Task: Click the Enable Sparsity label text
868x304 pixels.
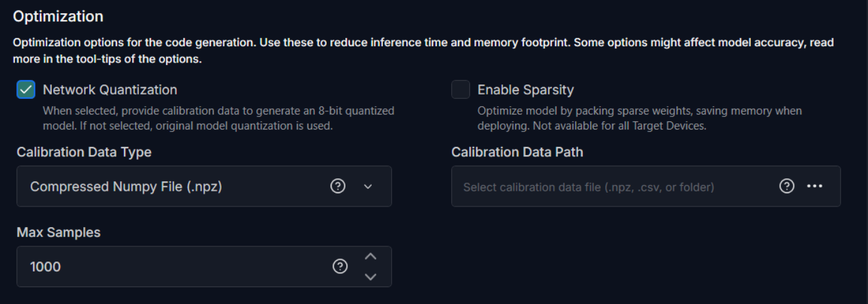Action: (526, 89)
